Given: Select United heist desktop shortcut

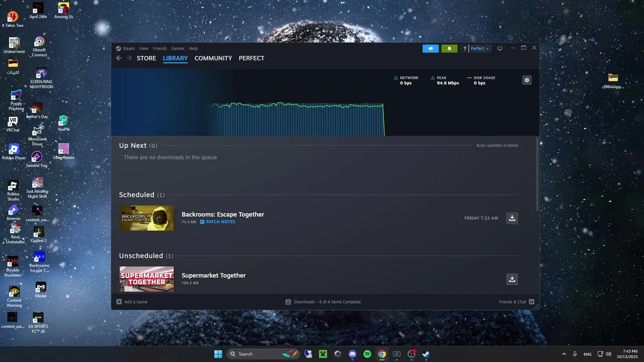Looking at the screenshot, I should click(x=14, y=45).
